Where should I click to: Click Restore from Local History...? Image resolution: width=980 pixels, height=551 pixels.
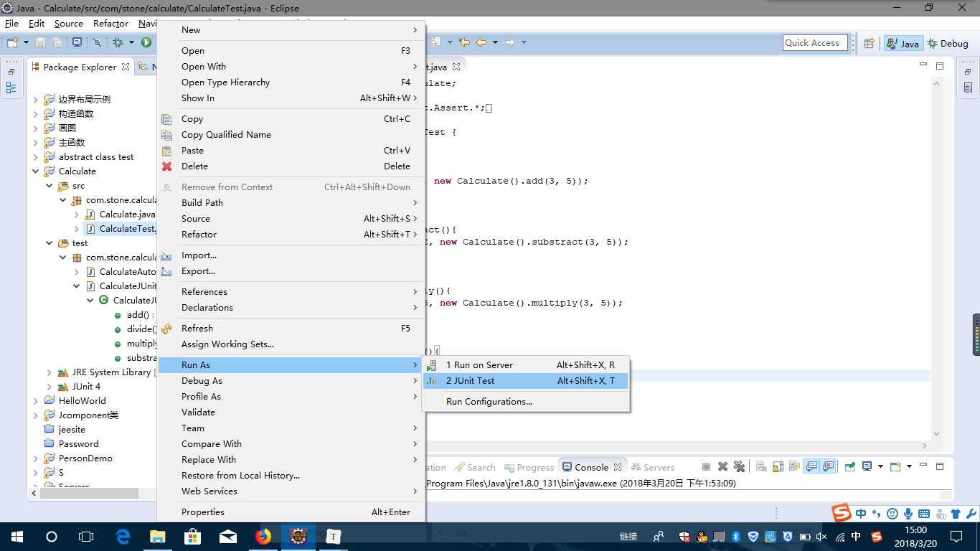[x=291, y=476]
